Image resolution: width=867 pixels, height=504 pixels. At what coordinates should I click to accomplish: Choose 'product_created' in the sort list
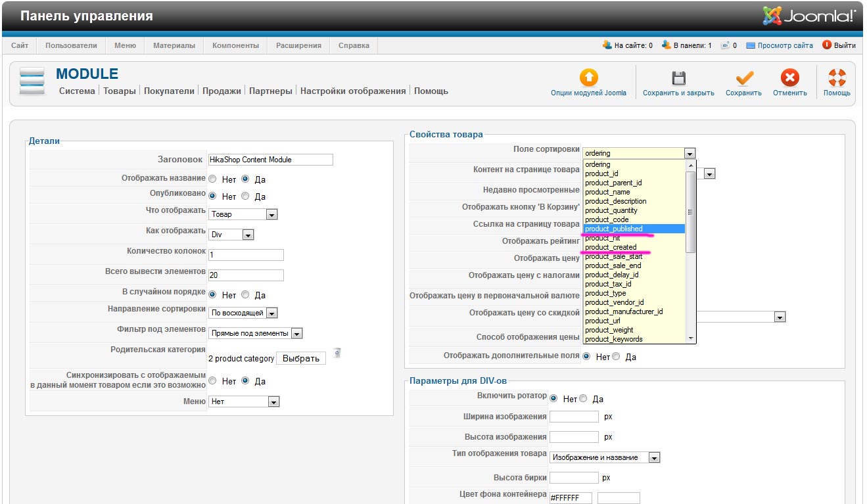coord(611,247)
